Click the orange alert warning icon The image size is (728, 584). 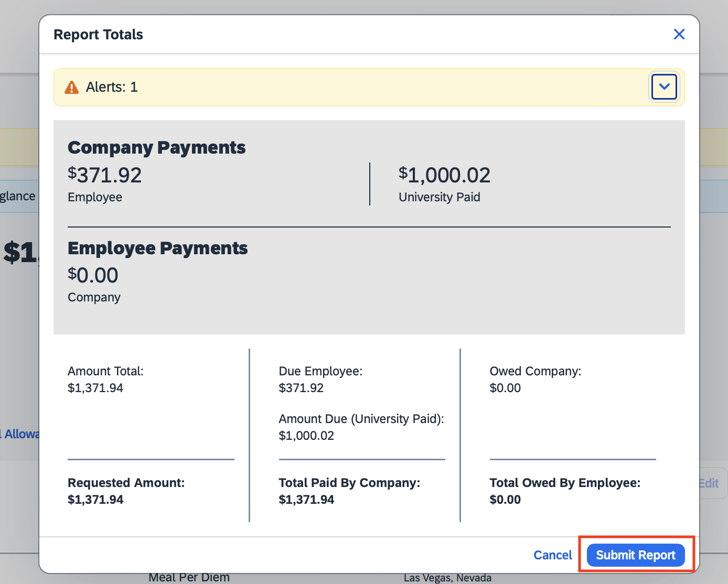pos(71,87)
